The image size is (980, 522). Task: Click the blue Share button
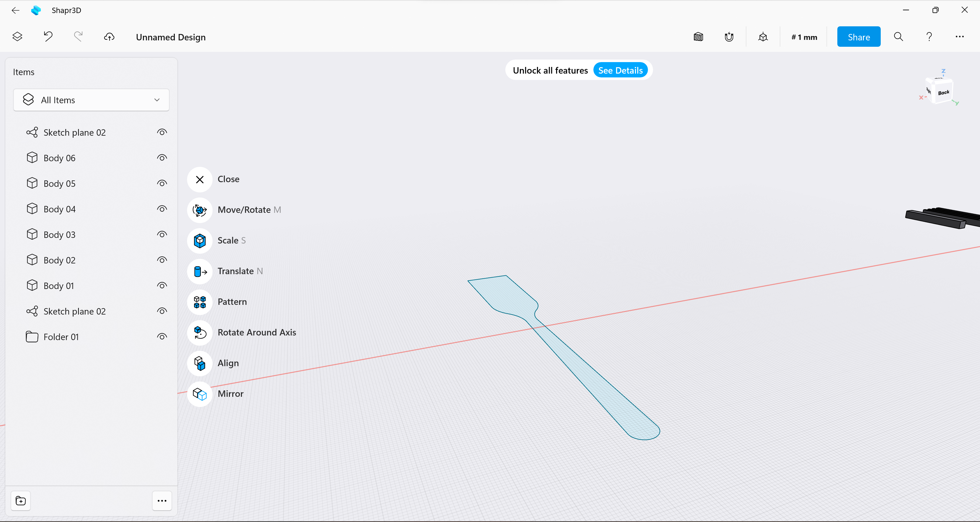pyautogui.click(x=858, y=37)
